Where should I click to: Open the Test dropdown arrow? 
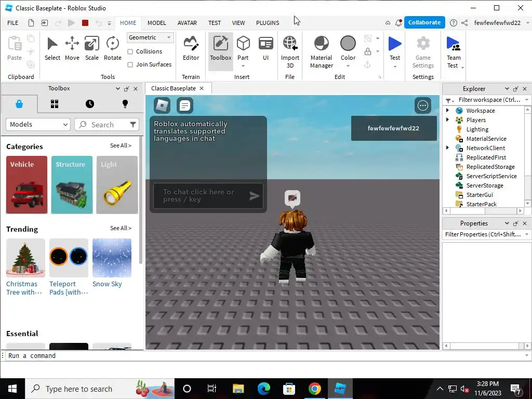[x=395, y=66]
